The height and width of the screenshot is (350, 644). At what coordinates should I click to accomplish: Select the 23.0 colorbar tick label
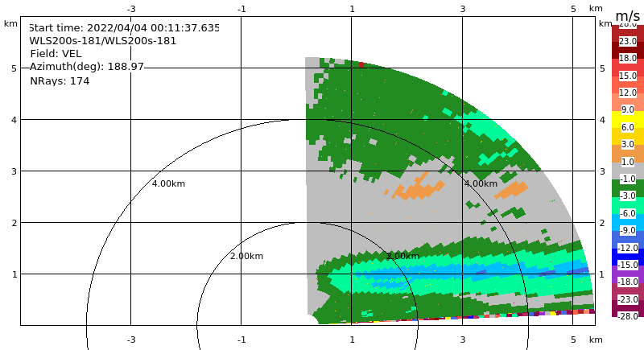[x=628, y=41]
